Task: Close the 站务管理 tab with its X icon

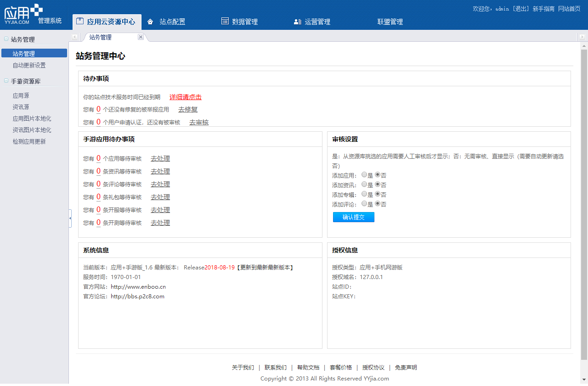Action: 141,37
